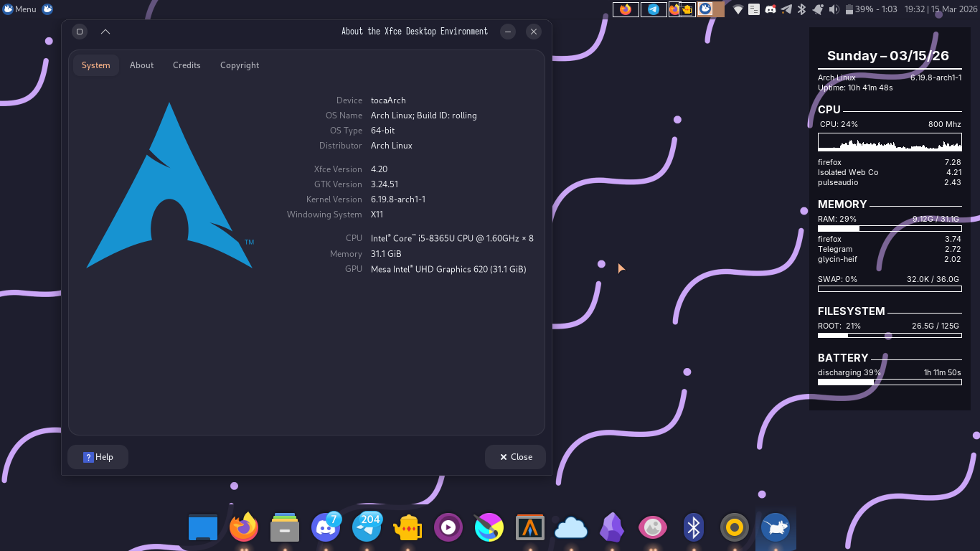980x551 pixels.
Task: Click the battery discharging progress bar
Action: [x=890, y=382]
